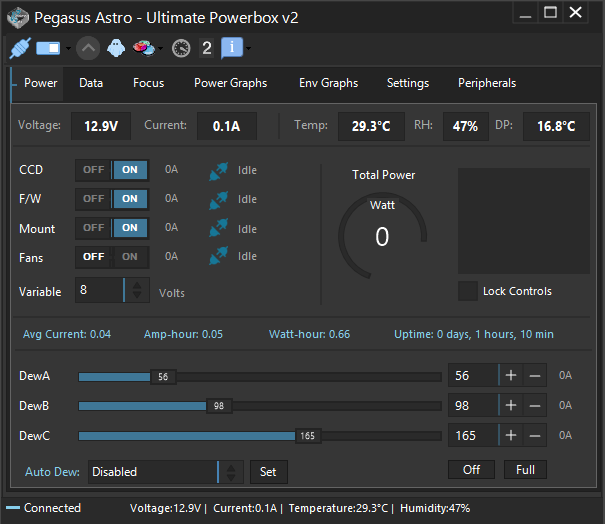Click the DewA slider handle at 56

(163, 377)
